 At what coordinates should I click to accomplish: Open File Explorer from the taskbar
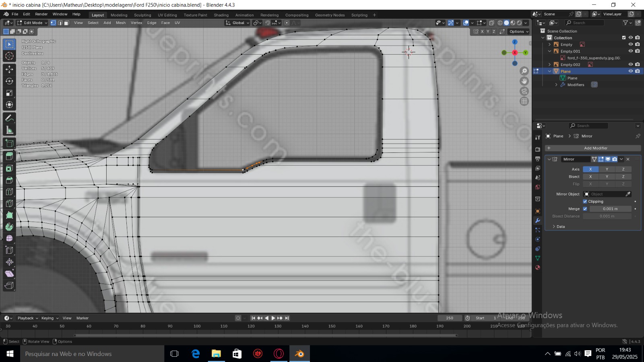216,354
